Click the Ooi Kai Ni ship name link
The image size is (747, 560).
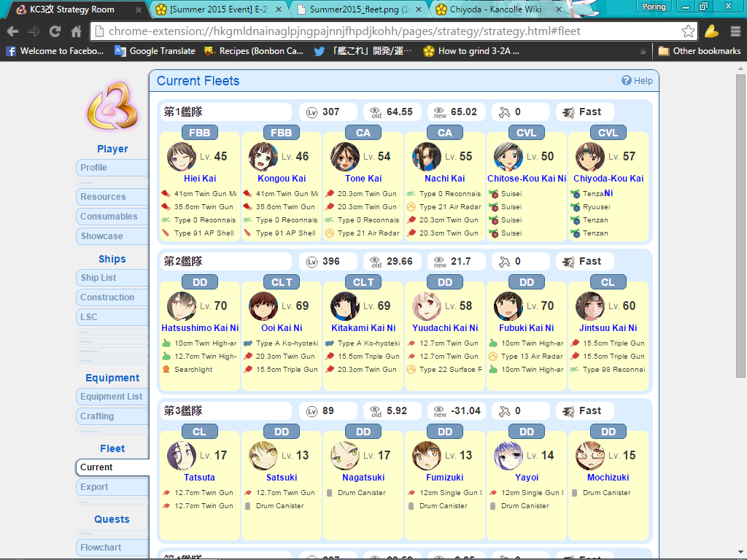(x=282, y=328)
